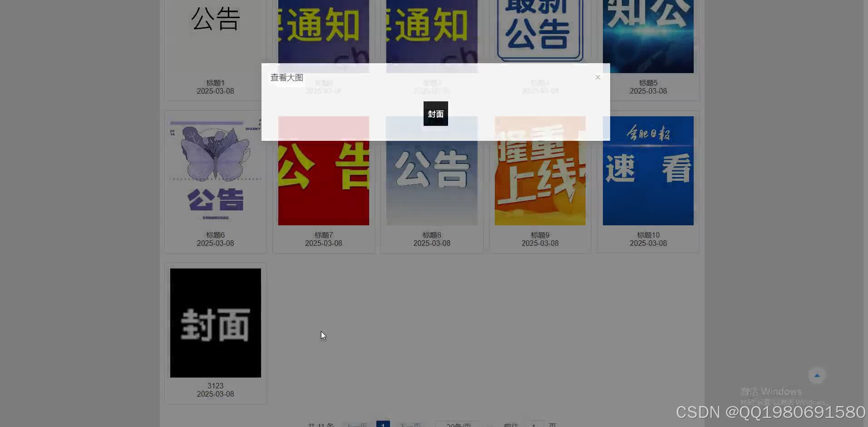Click the 标题8 title text

431,235
